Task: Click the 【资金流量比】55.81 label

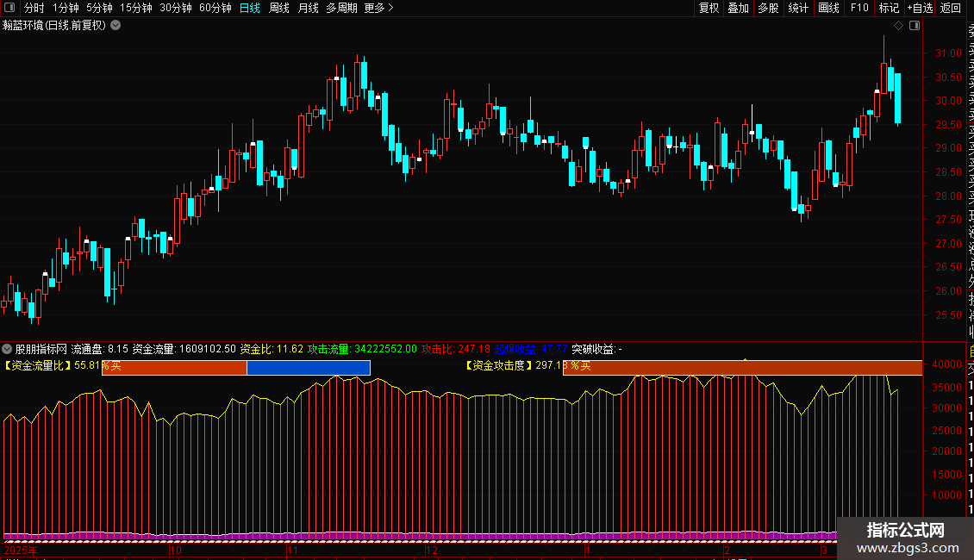Action: click(52, 365)
